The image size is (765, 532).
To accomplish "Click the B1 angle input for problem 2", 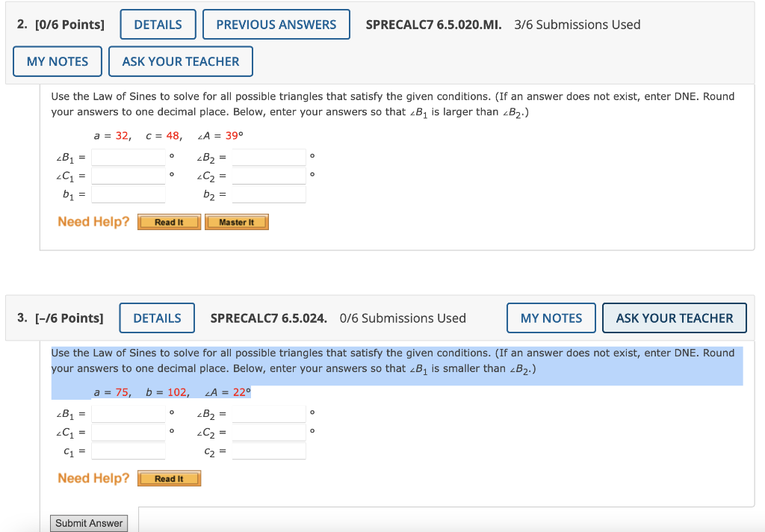I will (128, 157).
